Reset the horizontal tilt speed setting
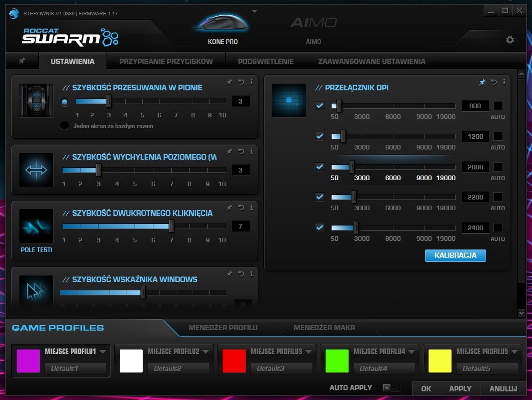 coord(241,152)
